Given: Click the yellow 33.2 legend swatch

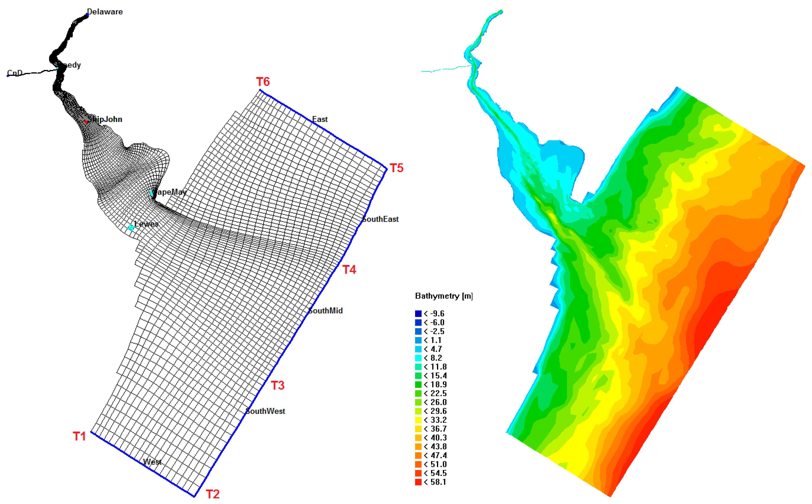Looking at the screenshot, I should point(418,420).
